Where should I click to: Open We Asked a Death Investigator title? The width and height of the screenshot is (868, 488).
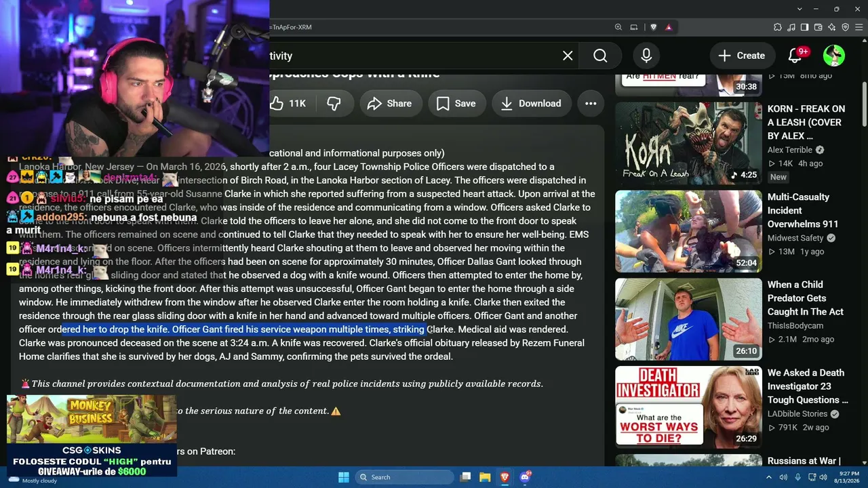pyautogui.click(x=808, y=386)
